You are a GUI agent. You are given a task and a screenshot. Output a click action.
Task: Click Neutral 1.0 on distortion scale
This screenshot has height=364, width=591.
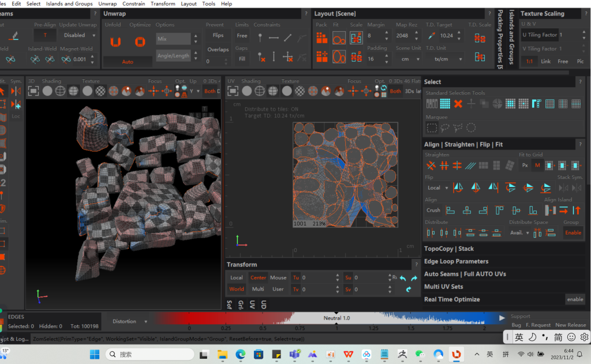(336, 318)
